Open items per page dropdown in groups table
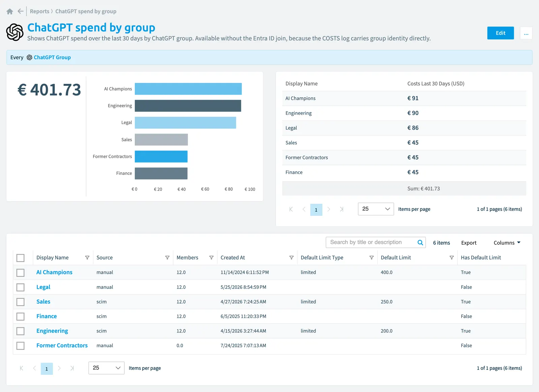Viewport: 539px width, 392px height. pos(106,368)
